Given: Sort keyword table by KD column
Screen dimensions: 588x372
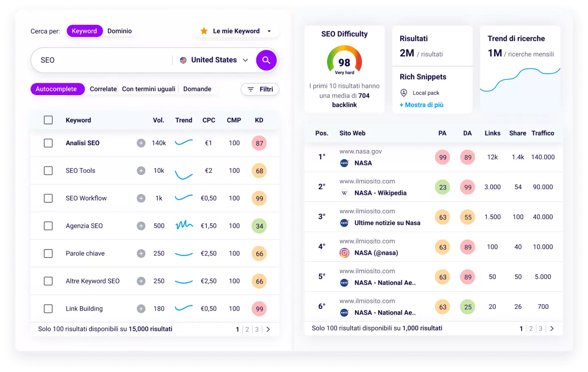Looking at the screenshot, I should (x=259, y=120).
